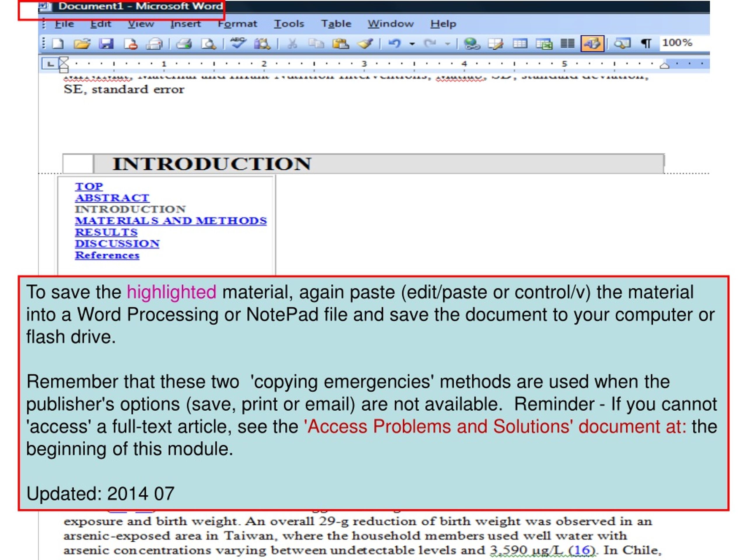Open the Research tool icon
This screenshot has width=747, height=560.
pos(262,44)
